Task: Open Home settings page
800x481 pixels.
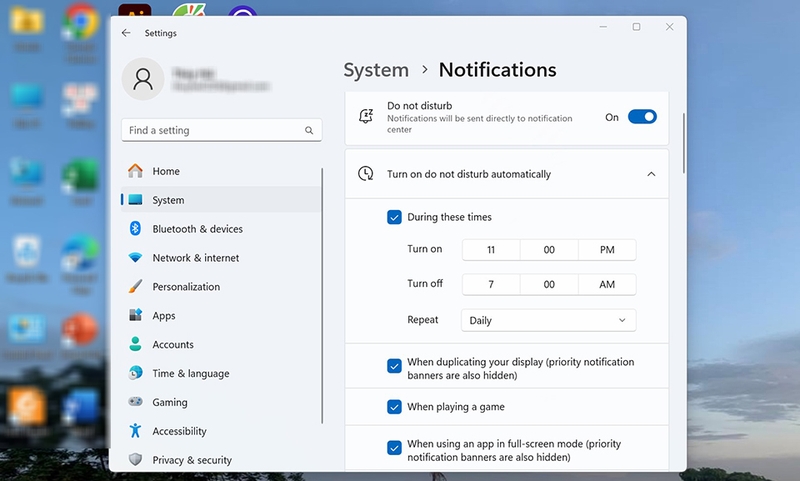Action: tap(220, 171)
